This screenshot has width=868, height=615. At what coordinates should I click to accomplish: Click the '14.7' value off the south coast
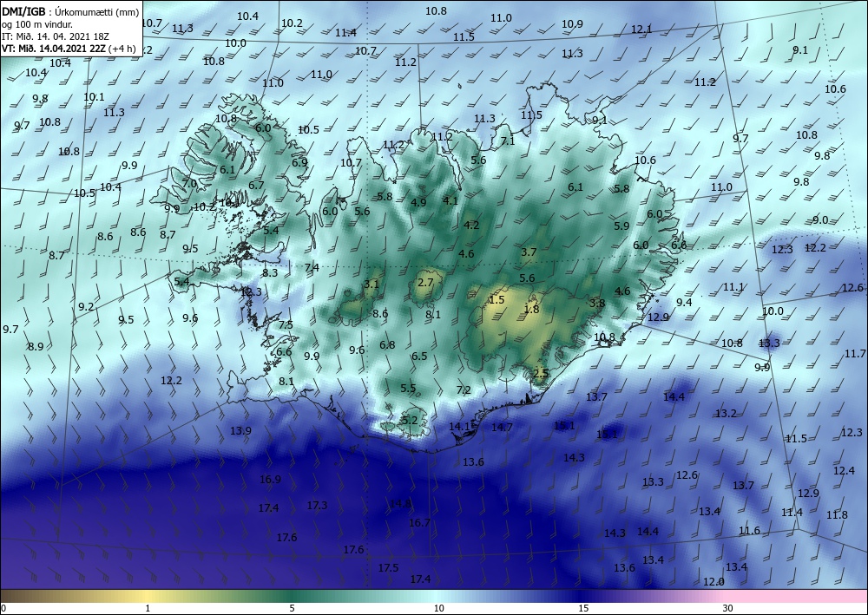click(502, 427)
